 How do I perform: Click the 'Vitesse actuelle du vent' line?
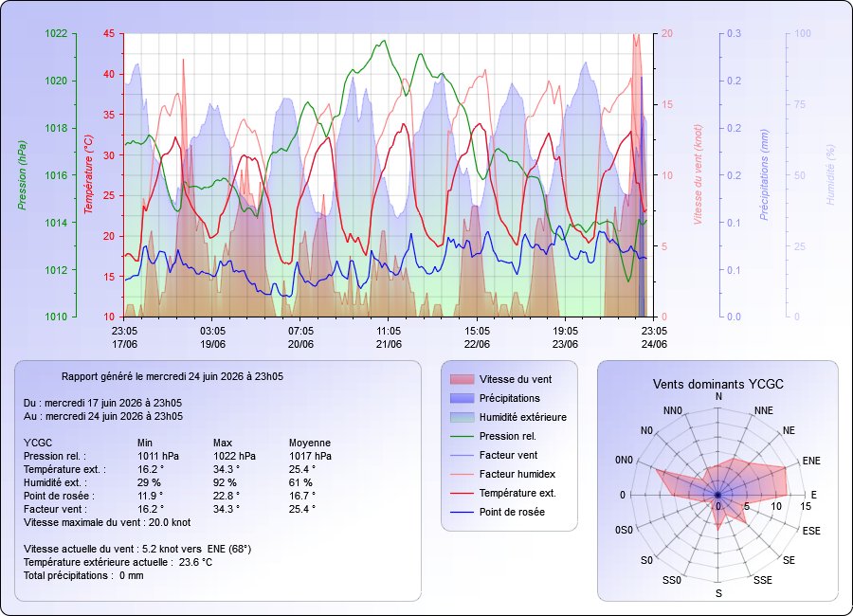point(137,549)
